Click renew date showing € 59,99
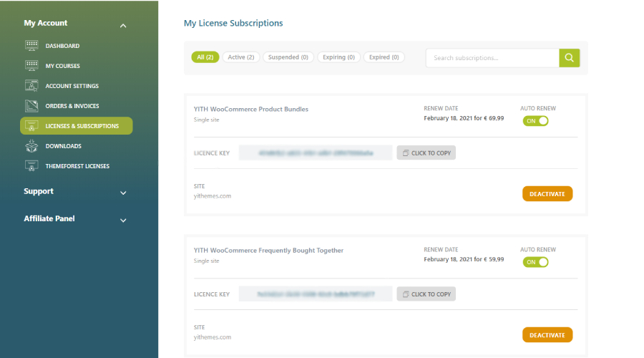644x358 pixels. pos(464,259)
